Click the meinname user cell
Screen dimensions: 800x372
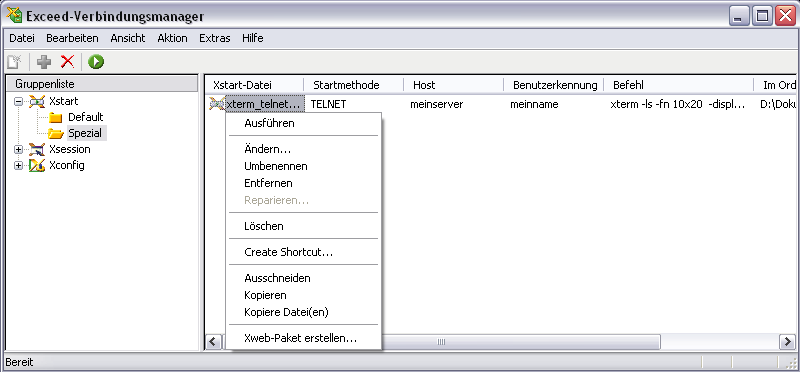(534, 105)
